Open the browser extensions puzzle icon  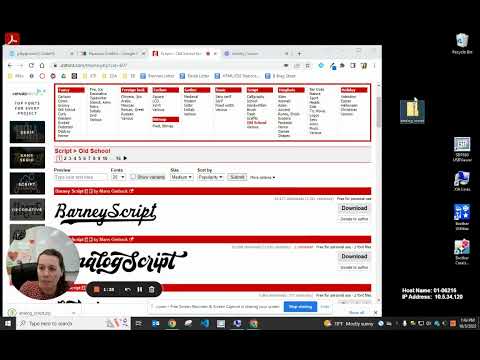[342, 66]
